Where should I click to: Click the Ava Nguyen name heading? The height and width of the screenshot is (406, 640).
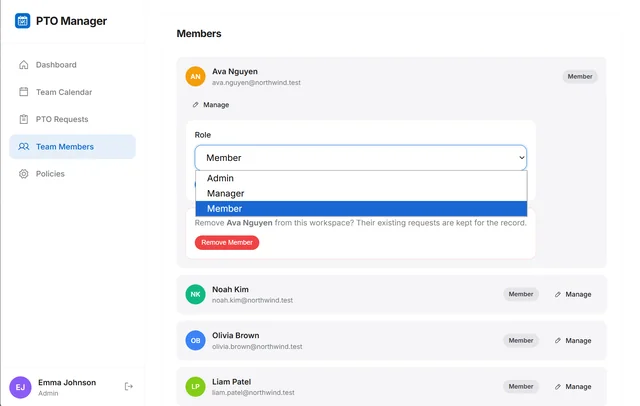point(235,71)
